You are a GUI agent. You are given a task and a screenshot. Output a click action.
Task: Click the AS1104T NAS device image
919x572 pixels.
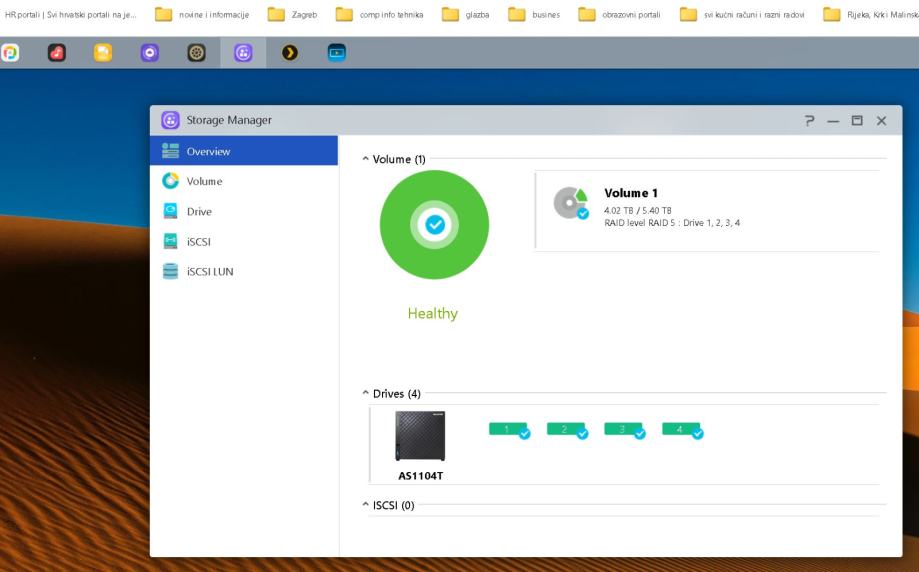pyautogui.click(x=420, y=436)
